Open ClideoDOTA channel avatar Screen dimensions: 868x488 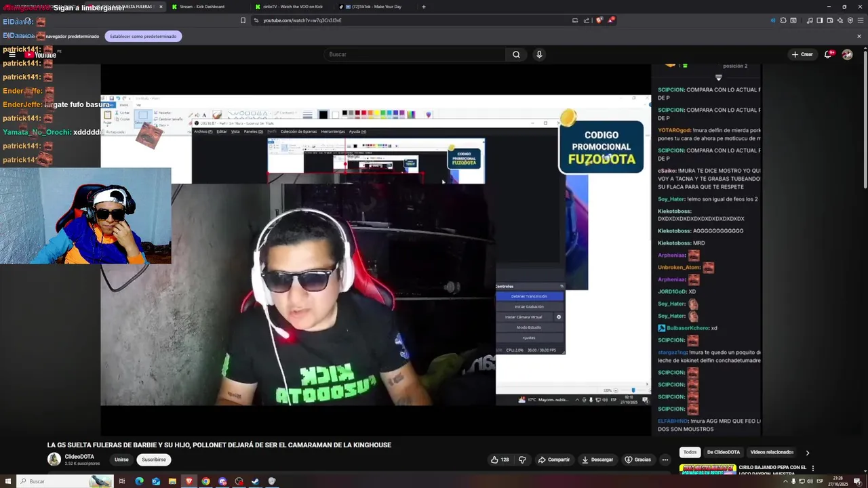[x=54, y=460]
